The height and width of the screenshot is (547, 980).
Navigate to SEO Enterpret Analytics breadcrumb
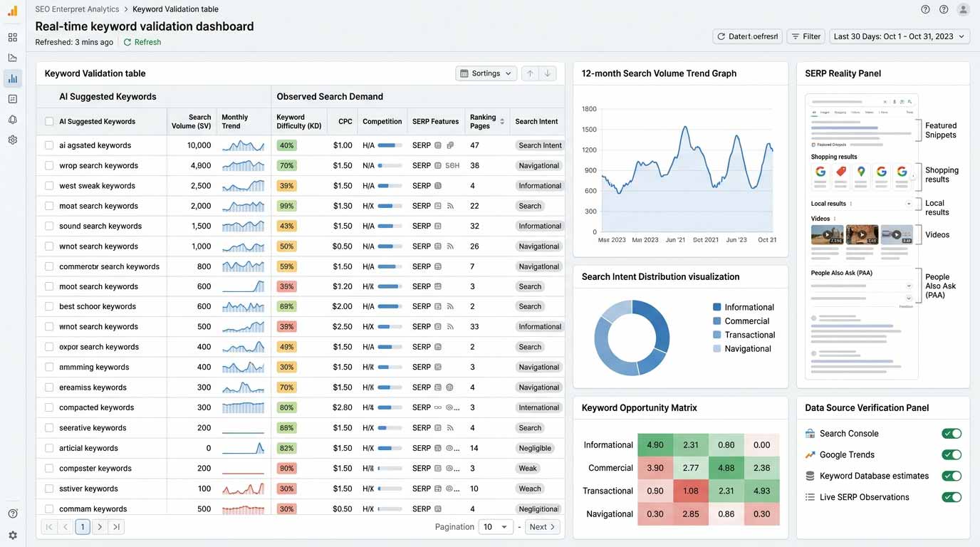click(x=76, y=9)
